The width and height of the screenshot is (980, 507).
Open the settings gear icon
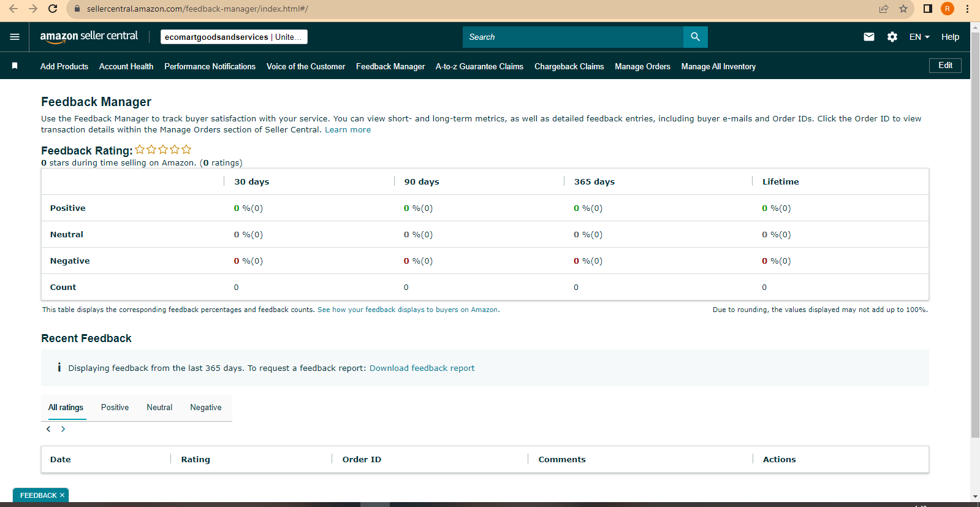[x=892, y=37]
